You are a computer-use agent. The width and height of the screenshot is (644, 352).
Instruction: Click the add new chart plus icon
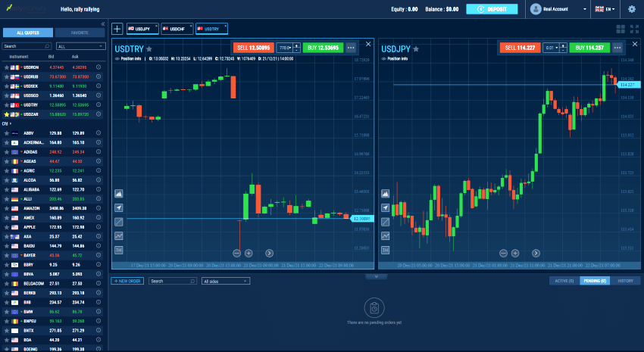point(117,29)
